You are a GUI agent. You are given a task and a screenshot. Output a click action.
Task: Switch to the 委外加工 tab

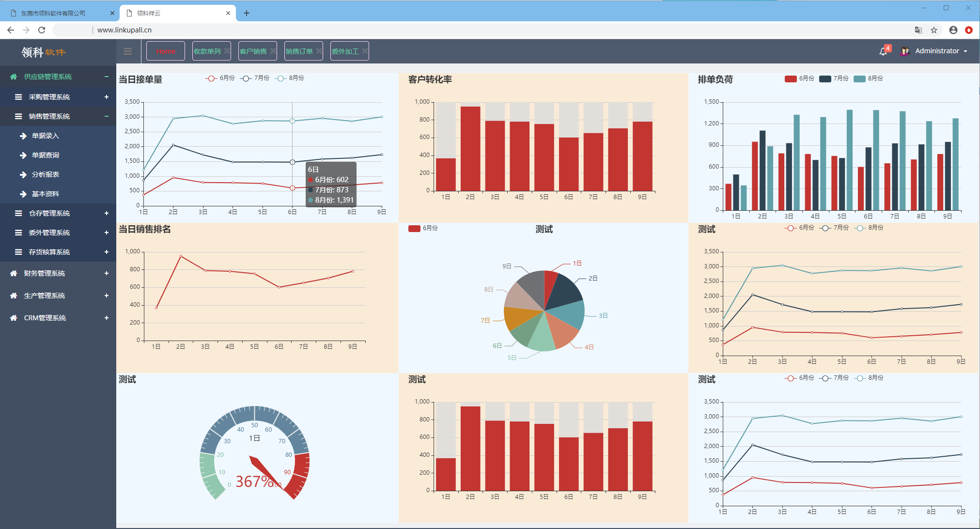point(345,51)
